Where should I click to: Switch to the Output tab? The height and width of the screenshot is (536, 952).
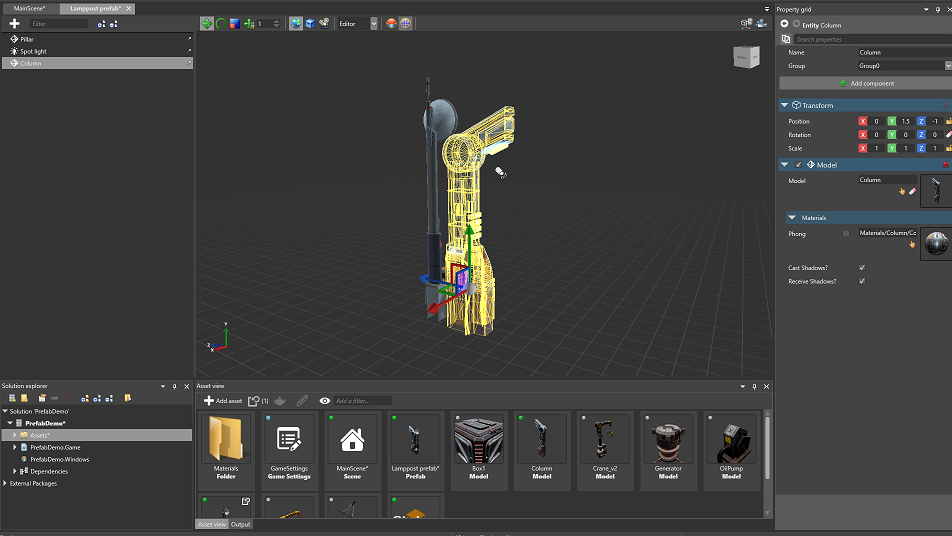(x=241, y=524)
